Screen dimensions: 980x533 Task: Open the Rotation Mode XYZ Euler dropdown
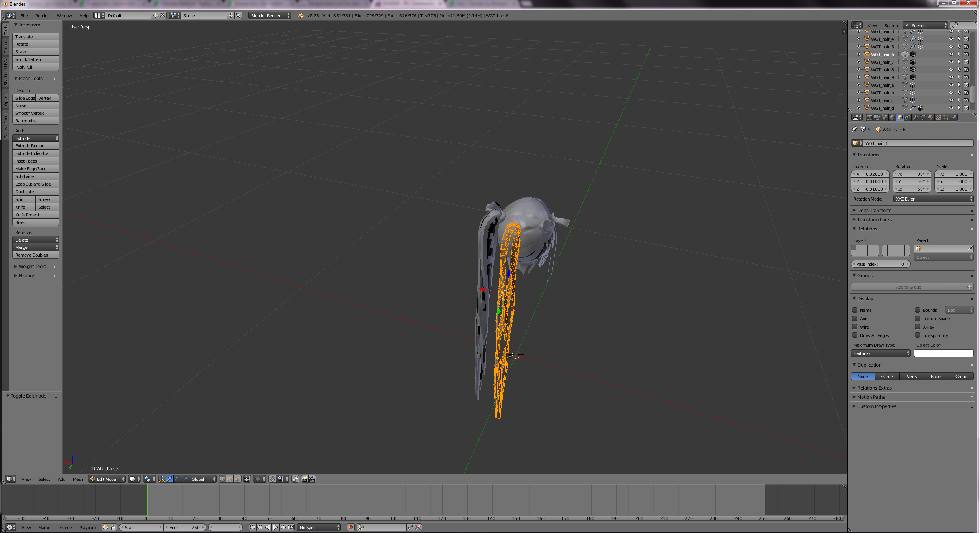point(933,199)
